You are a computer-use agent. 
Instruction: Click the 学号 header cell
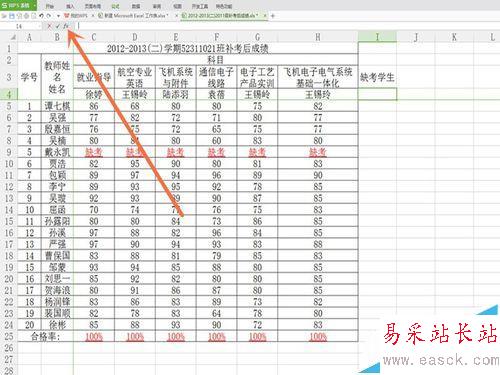[29, 77]
